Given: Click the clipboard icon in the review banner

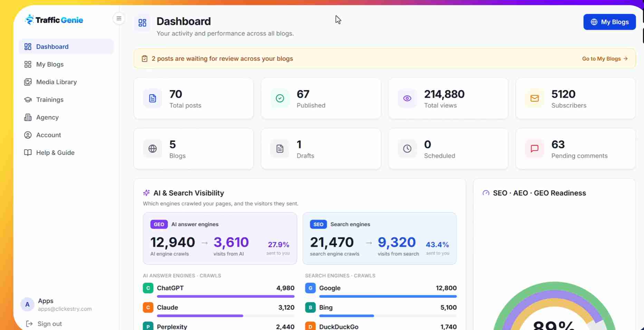Looking at the screenshot, I should click(x=145, y=59).
